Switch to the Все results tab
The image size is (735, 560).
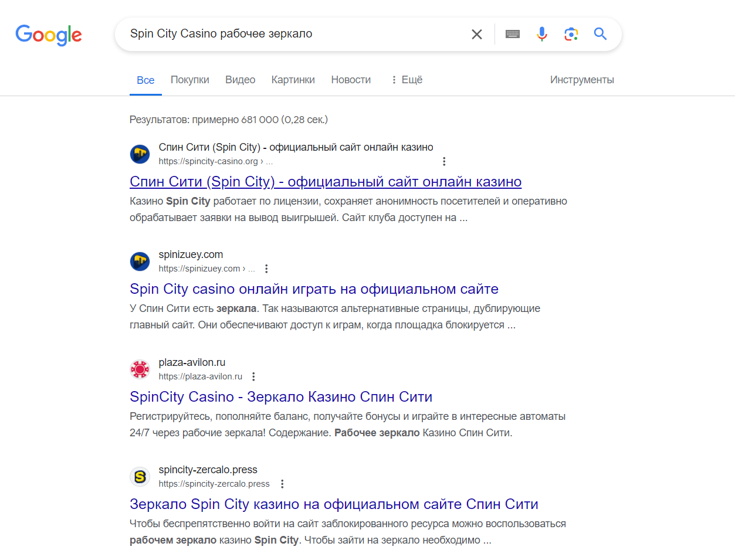[145, 80]
